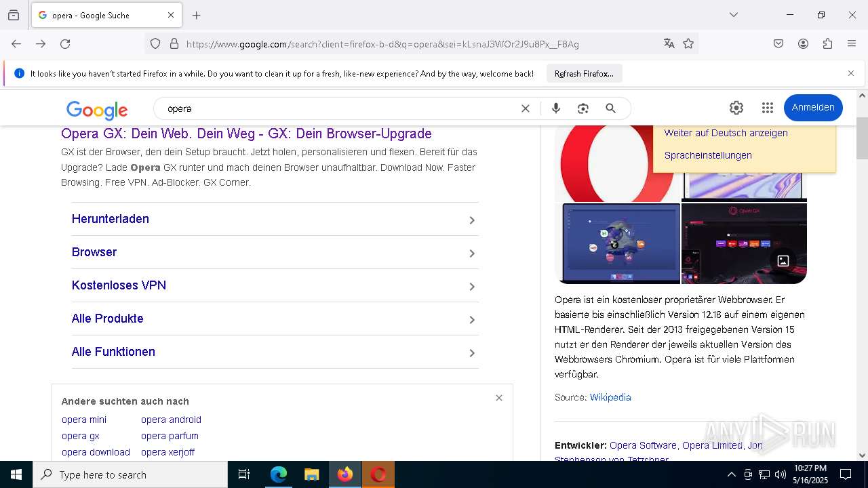
Task: Select the opera - Google Suche tab
Action: (105, 15)
